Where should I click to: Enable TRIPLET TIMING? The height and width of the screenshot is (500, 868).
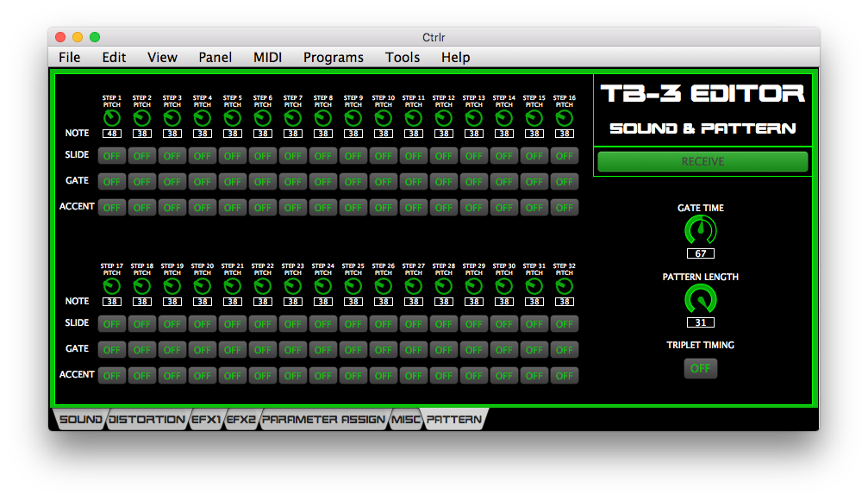coord(700,368)
